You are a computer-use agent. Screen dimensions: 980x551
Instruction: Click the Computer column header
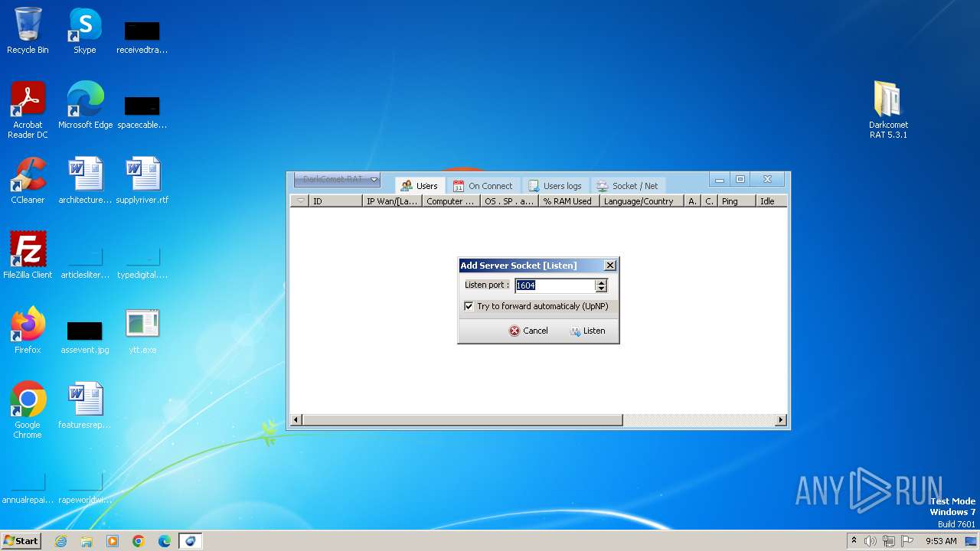451,201
